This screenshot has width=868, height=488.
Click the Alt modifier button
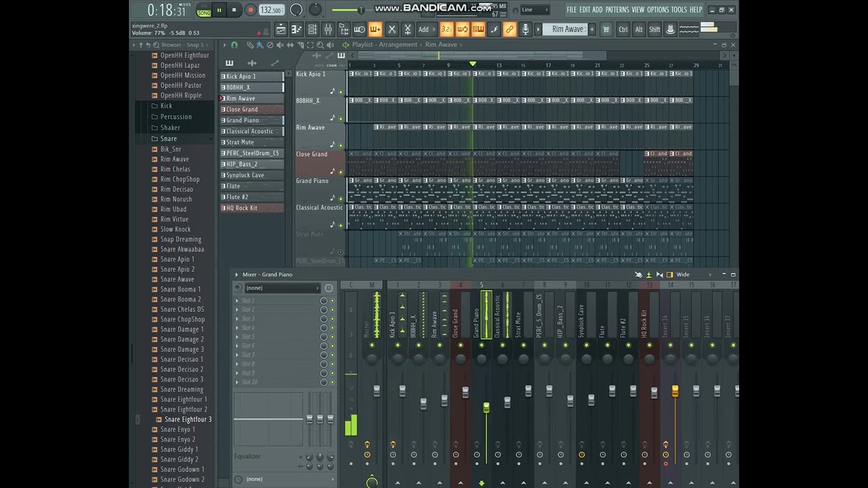639,29
